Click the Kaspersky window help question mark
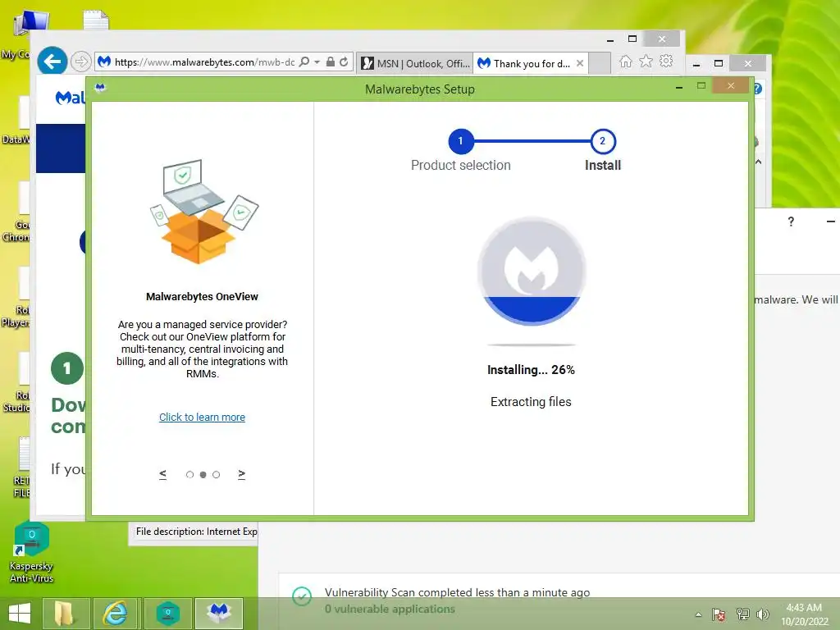Image resolution: width=840 pixels, height=630 pixels. click(x=792, y=221)
